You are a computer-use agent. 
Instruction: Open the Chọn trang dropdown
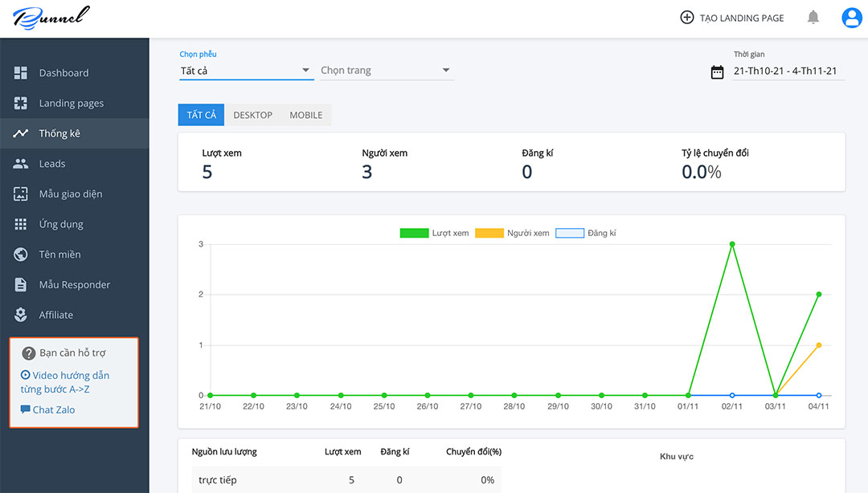coord(387,71)
